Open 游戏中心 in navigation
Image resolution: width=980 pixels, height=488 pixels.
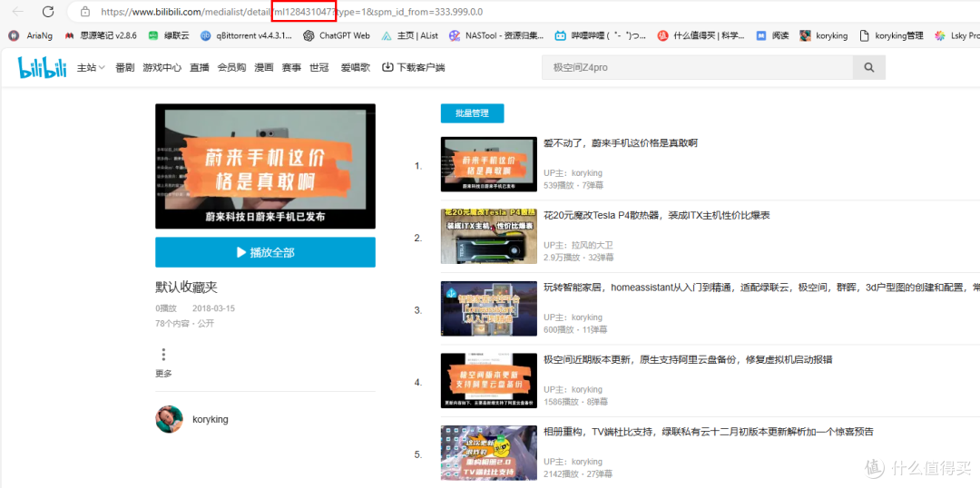[x=162, y=67]
